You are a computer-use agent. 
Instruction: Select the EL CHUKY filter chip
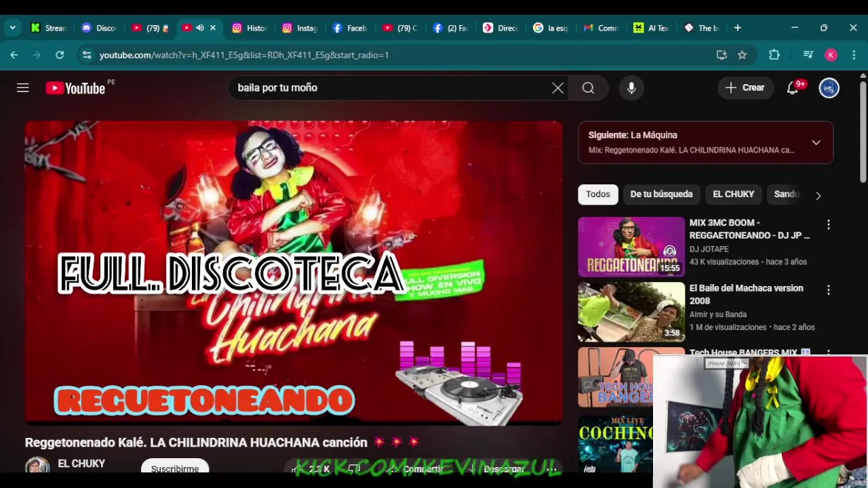(733, 194)
